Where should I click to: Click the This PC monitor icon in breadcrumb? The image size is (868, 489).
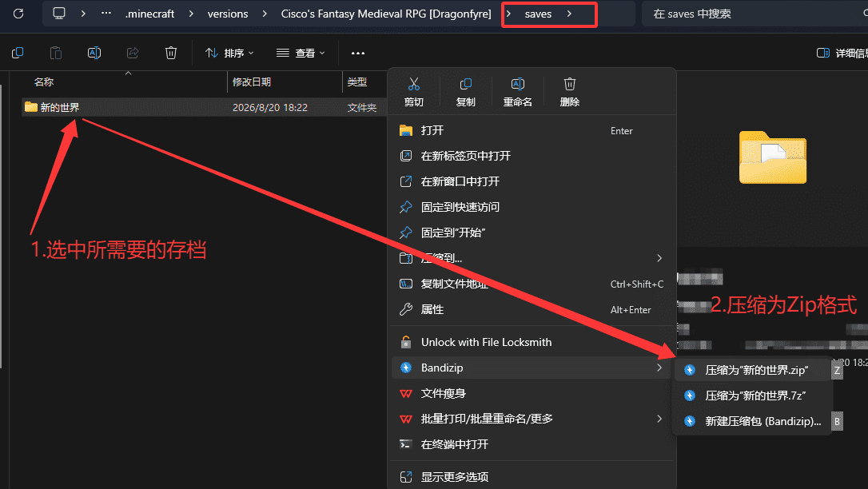(x=59, y=14)
